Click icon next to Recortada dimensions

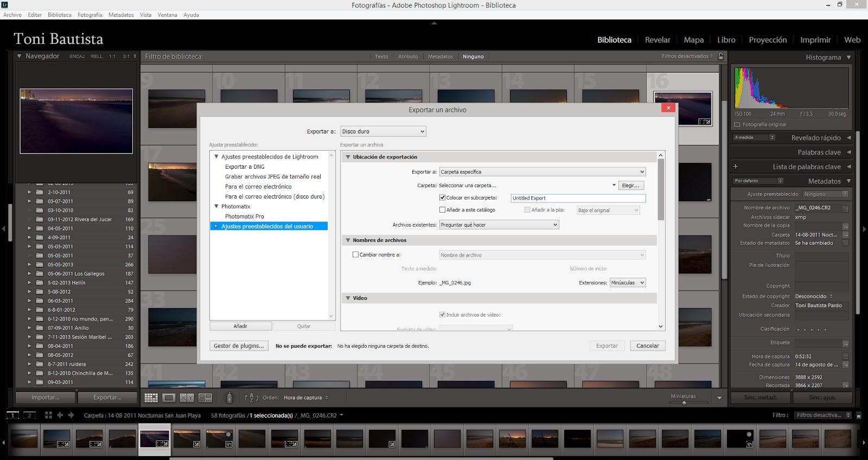[845, 385]
